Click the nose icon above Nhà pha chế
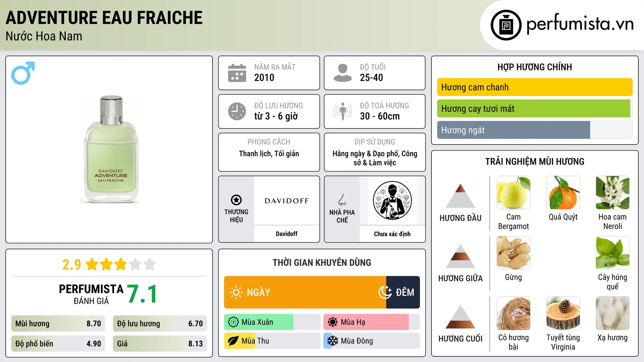 click(342, 200)
